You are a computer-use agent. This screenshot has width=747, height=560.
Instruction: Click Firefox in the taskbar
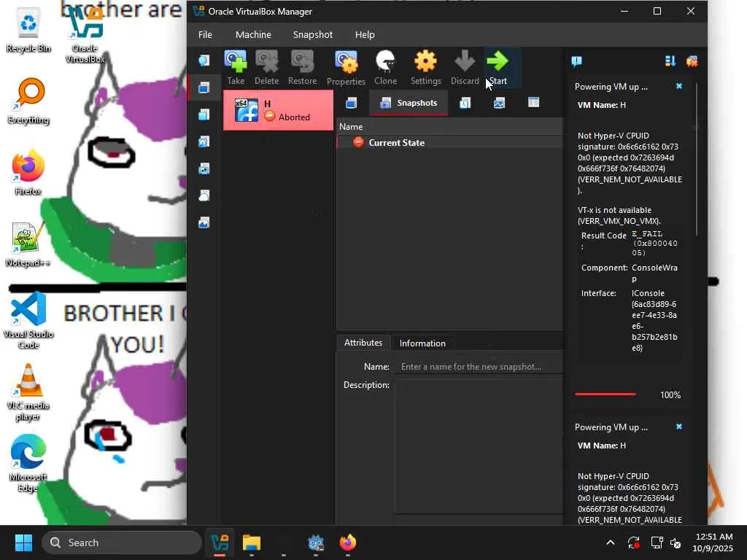point(348,542)
